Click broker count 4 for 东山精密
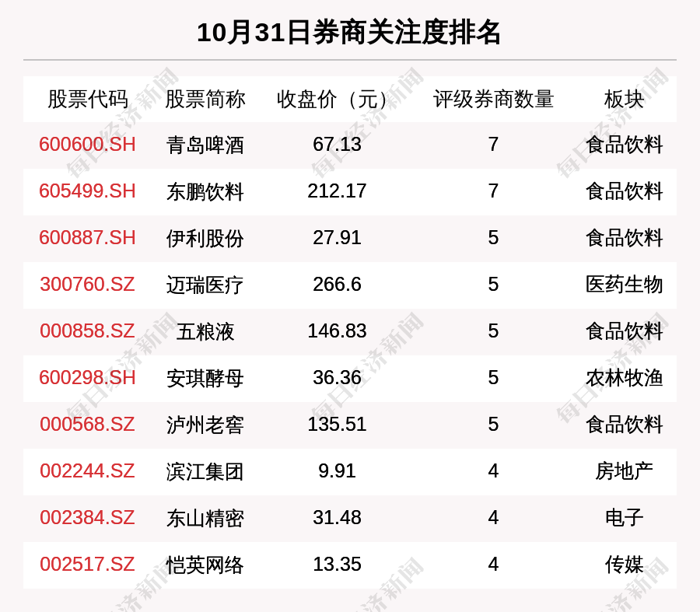The width and height of the screenshot is (700, 612). click(493, 518)
